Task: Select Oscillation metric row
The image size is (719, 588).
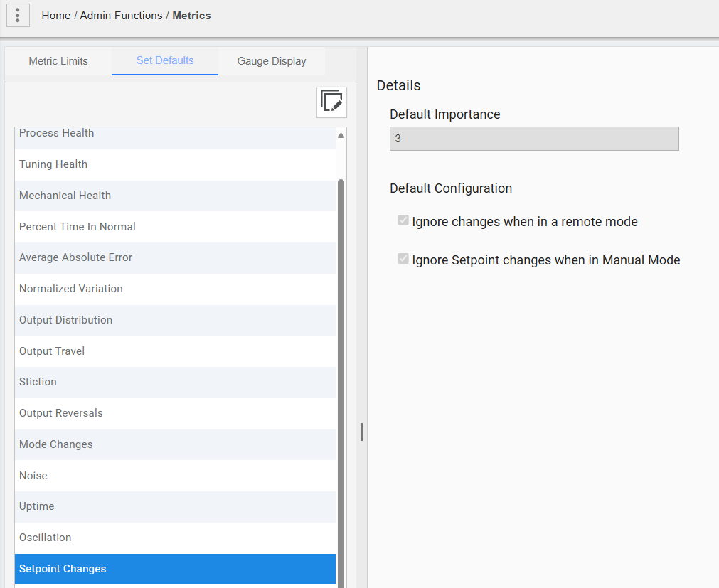Action: pyautogui.click(x=175, y=538)
